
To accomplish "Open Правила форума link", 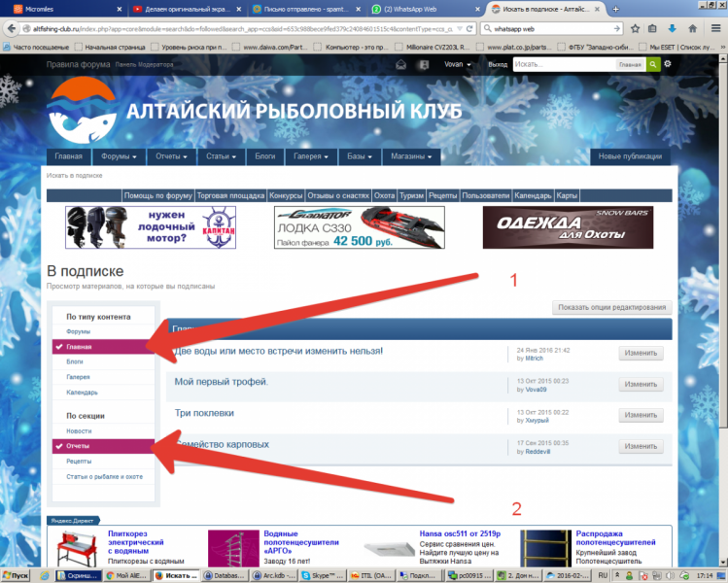I will (78, 64).
